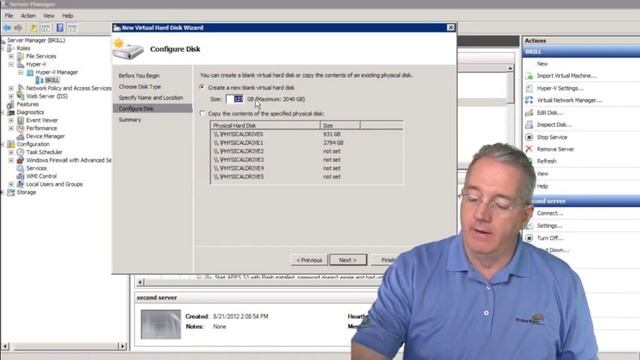
Task: Open the blue Help toolbar icon
Action: [60, 28]
